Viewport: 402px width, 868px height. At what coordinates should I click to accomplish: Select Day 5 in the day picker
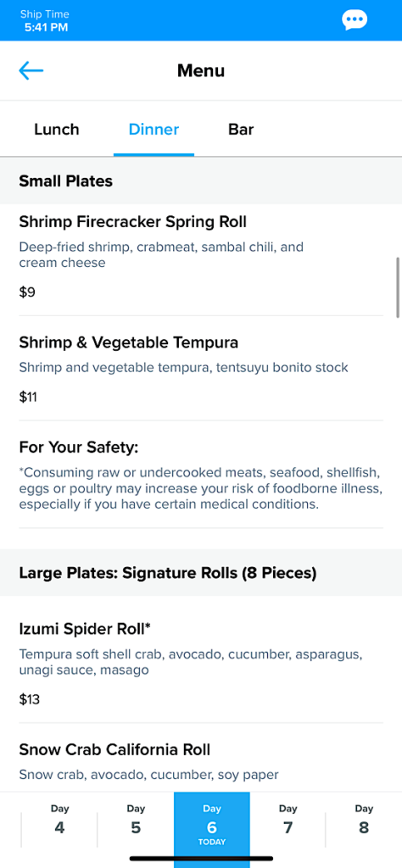pyautogui.click(x=136, y=820)
